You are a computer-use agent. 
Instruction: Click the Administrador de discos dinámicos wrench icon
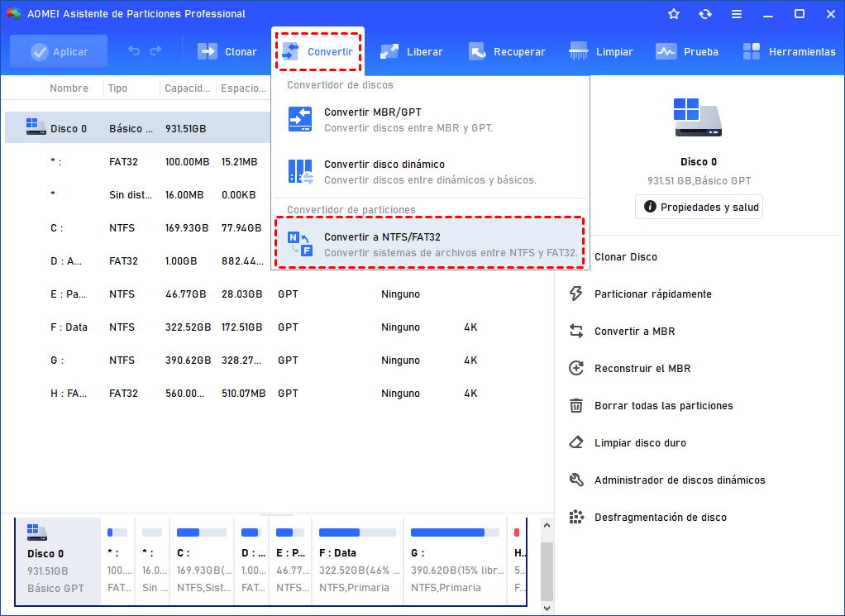(576, 480)
